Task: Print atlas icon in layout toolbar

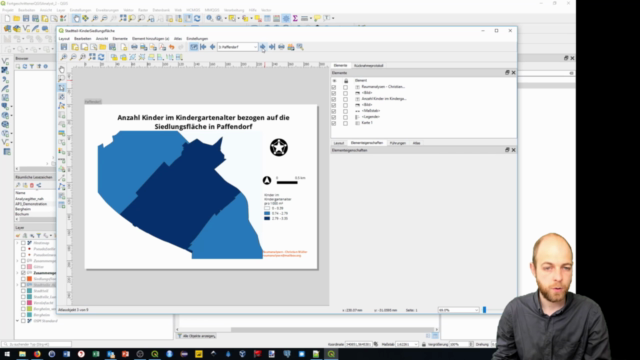Action: pyautogui.click(x=281, y=47)
